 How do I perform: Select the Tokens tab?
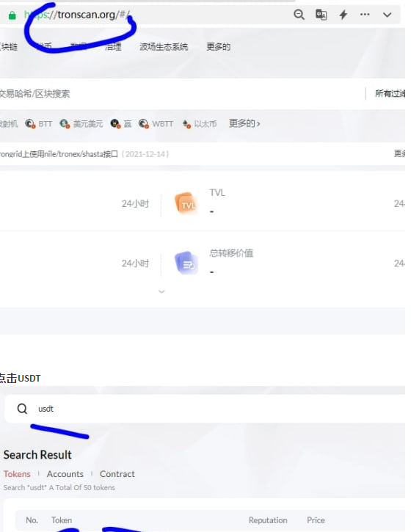tap(17, 474)
